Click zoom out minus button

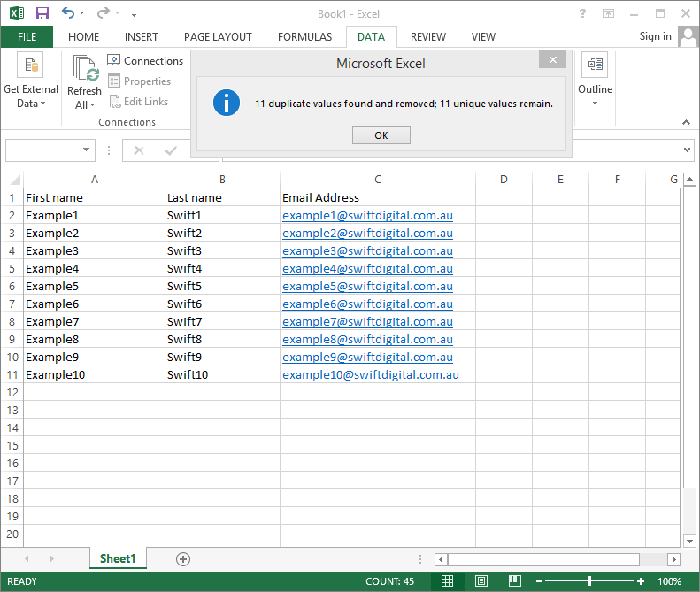pos(539,581)
